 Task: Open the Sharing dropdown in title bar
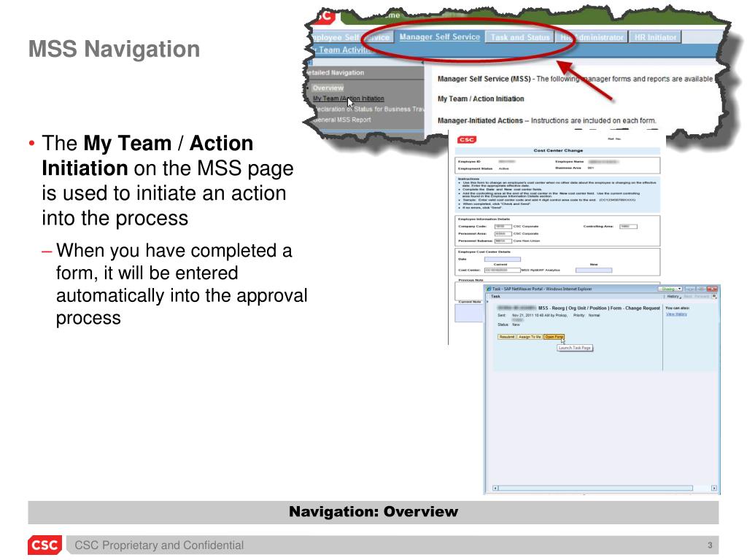coord(670,289)
